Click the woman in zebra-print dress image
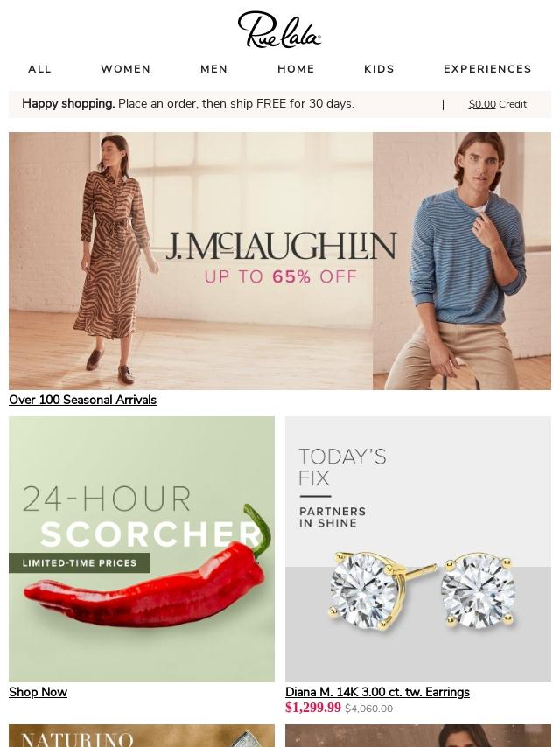 tap(115, 257)
